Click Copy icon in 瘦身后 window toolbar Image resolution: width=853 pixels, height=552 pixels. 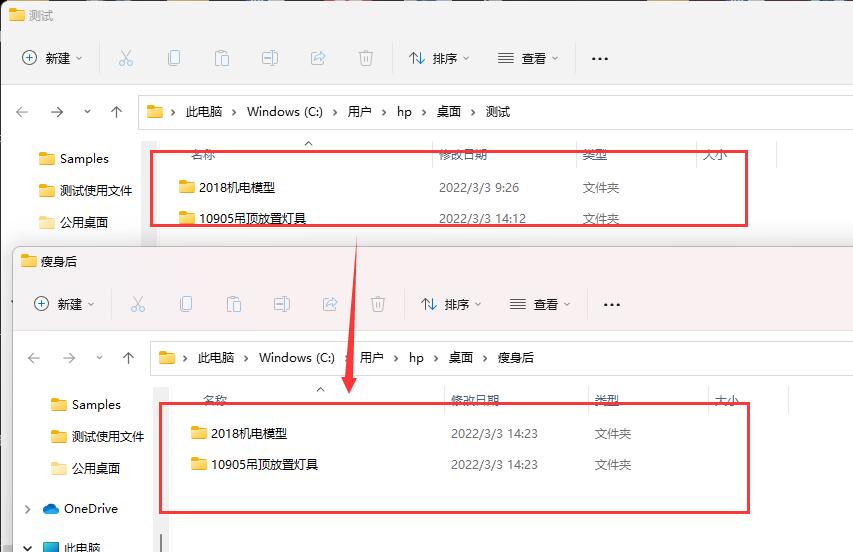tap(186, 303)
